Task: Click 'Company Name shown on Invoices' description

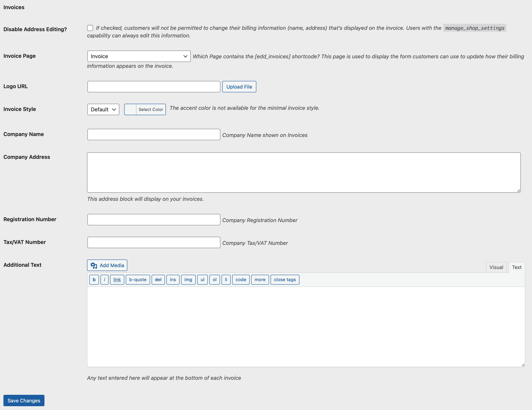Action: point(265,135)
